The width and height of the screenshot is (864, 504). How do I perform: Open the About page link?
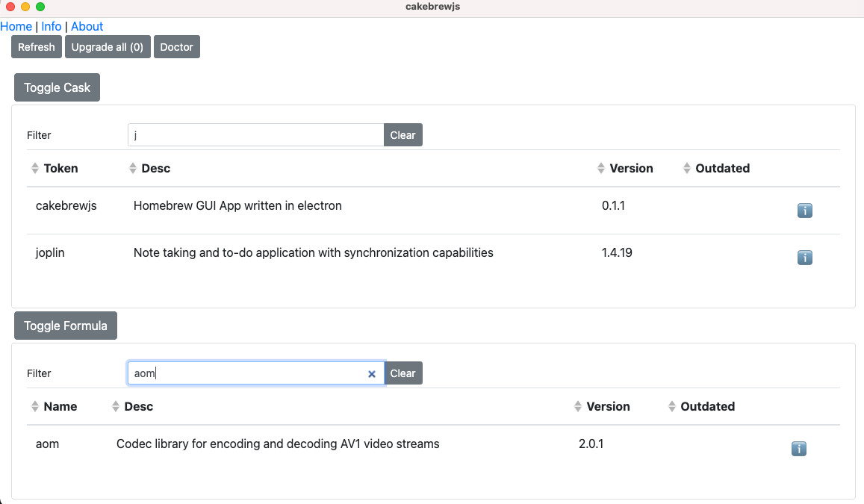[87, 26]
